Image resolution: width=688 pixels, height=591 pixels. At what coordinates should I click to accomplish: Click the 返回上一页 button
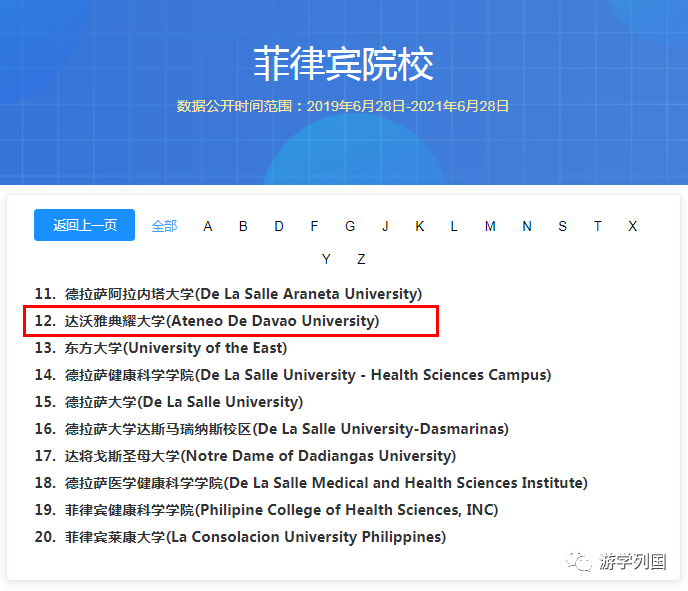[84, 225]
